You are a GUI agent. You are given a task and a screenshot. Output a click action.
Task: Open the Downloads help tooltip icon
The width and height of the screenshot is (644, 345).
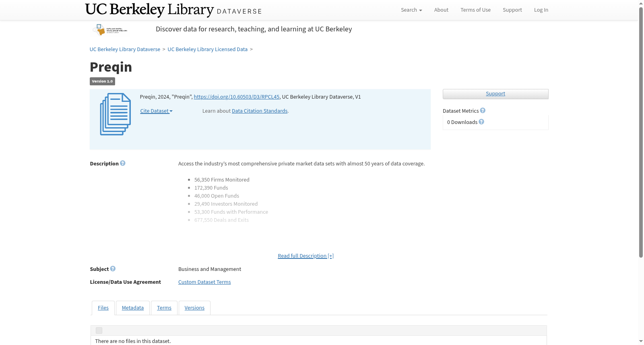[481, 122]
